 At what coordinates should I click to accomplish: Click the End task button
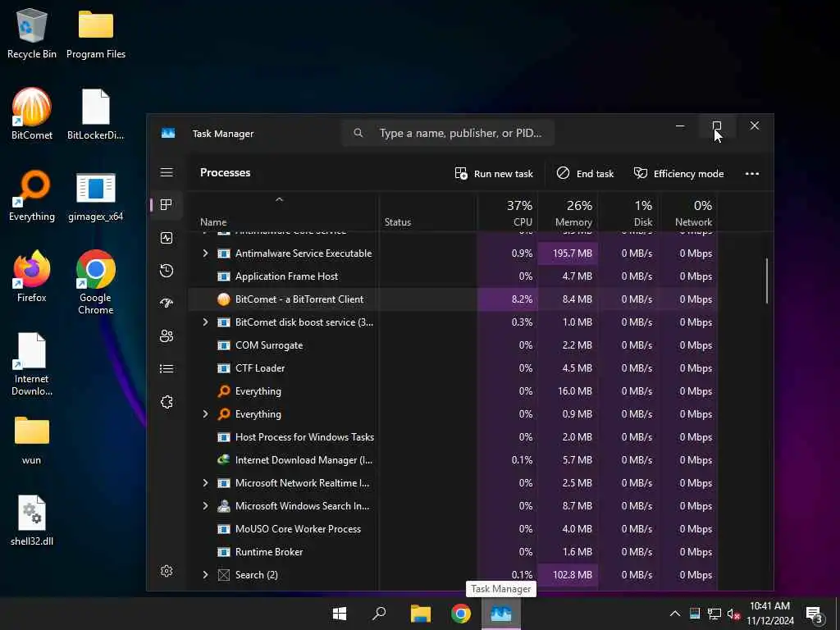click(585, 174)
